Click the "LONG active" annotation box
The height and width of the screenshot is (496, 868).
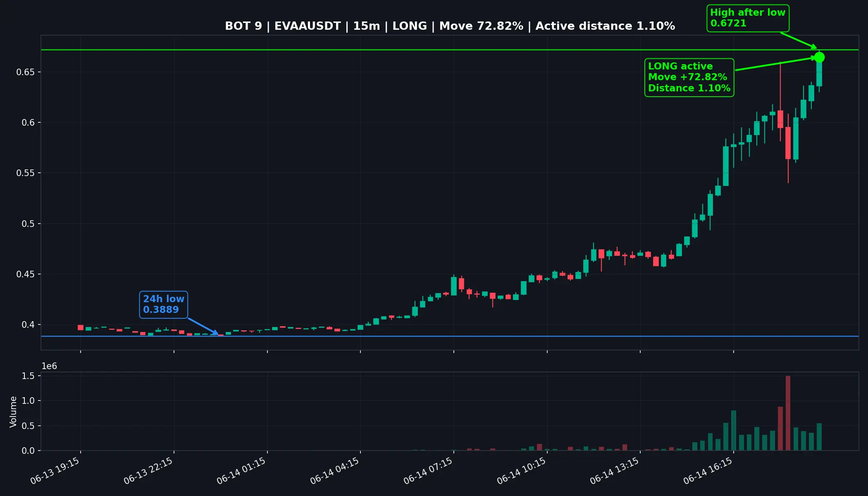pyautogui.click(x=689, y=77)
